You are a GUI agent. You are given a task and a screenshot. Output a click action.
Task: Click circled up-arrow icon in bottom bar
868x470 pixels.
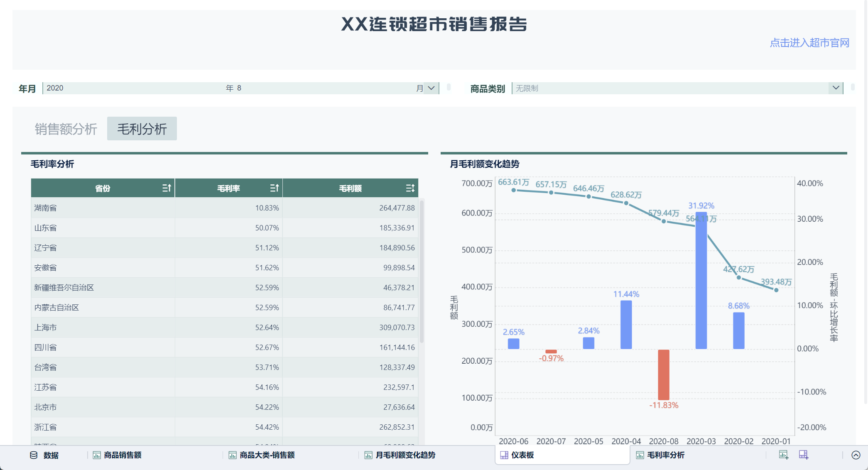click(x=856, y=455)
